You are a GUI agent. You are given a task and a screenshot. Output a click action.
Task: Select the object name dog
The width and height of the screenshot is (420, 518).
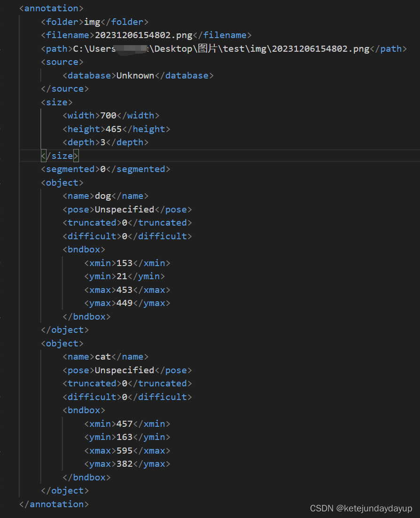point(103,196)
